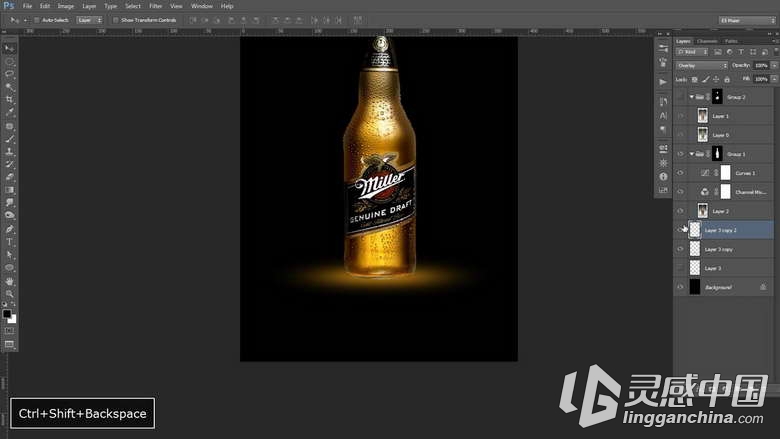Select the Hand tool
This screenshot has height=439, width=780.
[9, 281]
